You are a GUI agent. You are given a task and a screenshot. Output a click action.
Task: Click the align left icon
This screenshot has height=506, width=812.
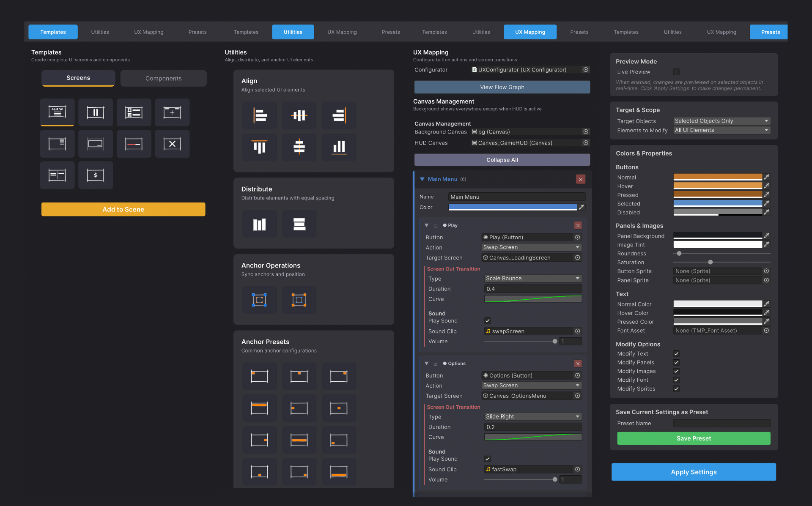(260, 115)
